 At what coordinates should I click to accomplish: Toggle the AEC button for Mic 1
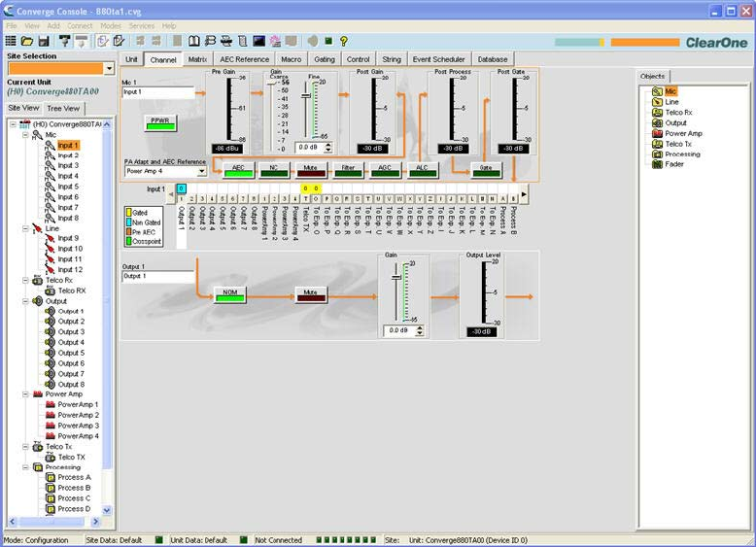coord(237,169)
